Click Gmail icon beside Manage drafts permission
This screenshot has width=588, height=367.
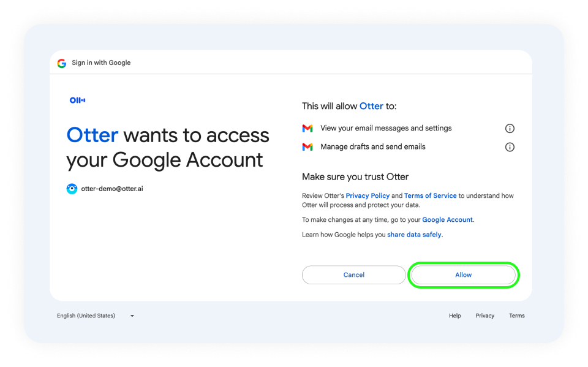click(307, 146)
